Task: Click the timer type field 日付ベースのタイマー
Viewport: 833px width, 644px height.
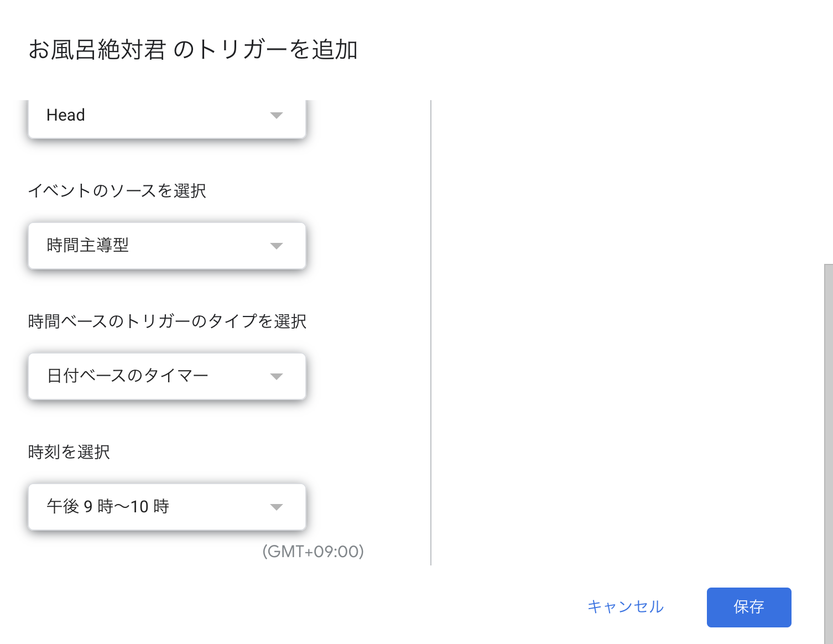Action: coord(138,376)
